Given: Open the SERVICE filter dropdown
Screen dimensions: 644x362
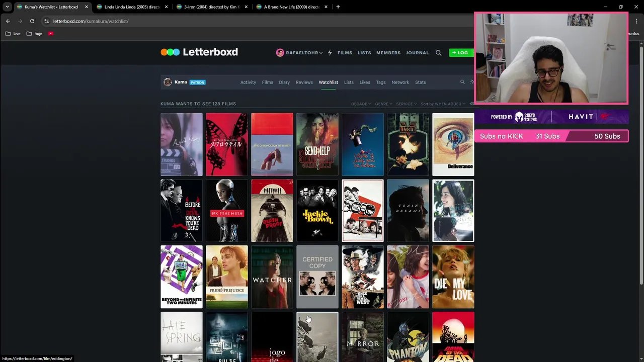Looking at the screenshot, I should click(x=407, y=104).
